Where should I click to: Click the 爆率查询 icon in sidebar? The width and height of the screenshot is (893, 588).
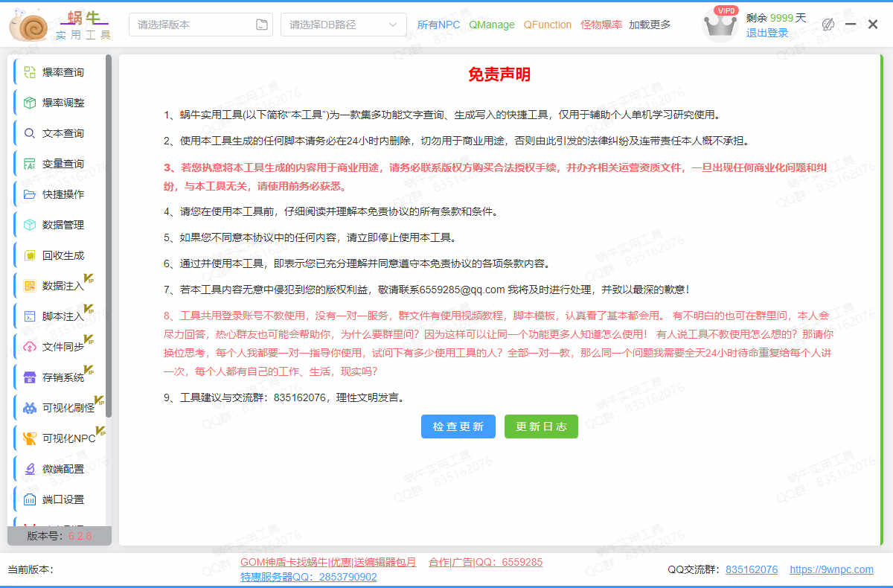click(x=30, y=72)
